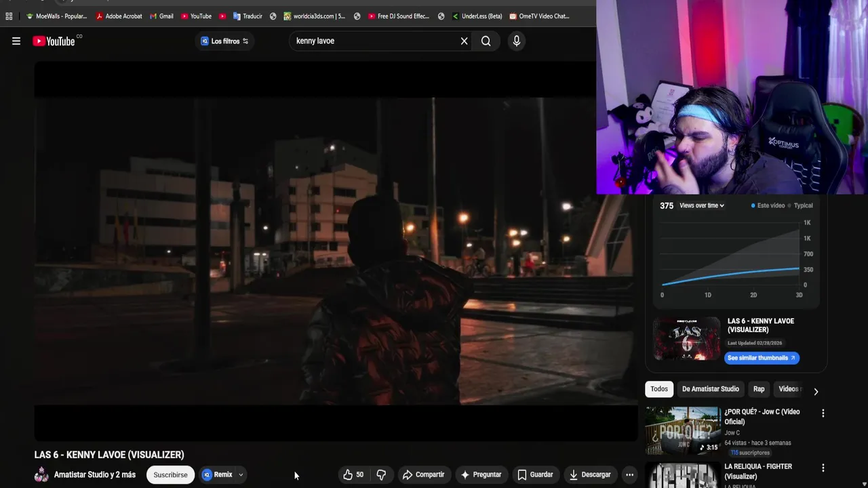Image resolution: width=868 pixels, height=488 pixels.
Task: Open Preguntar AI ask button
Action: pyautogui.click(x=481, y=475)
